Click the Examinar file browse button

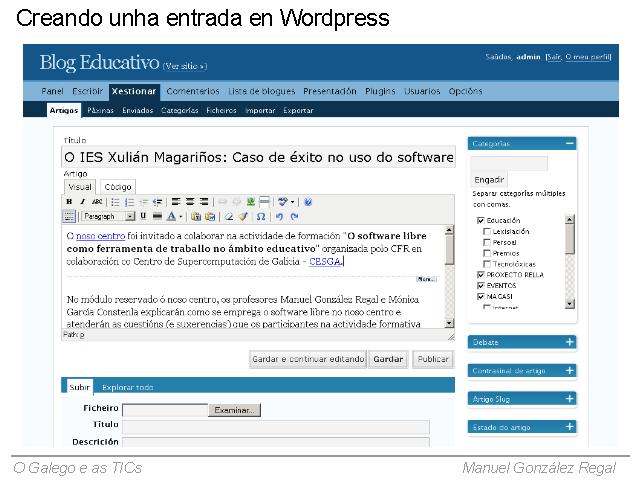click(235, 409)
